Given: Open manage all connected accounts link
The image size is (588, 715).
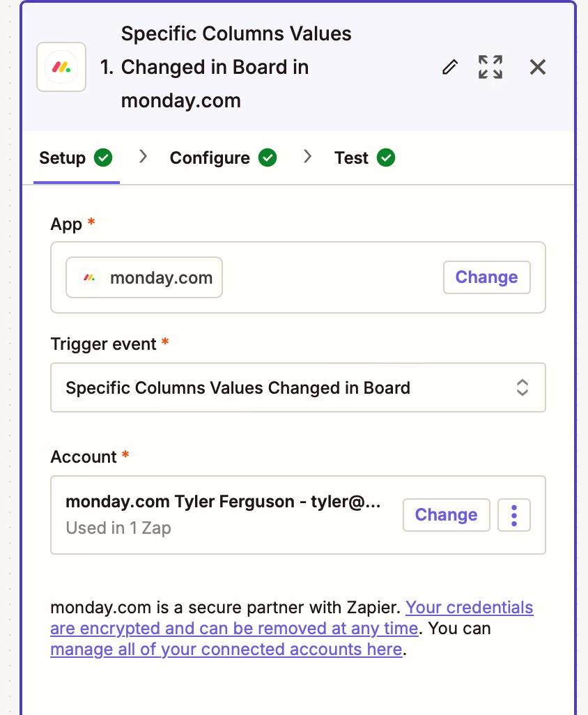Looking at the screenshot, I should (226, 649).
